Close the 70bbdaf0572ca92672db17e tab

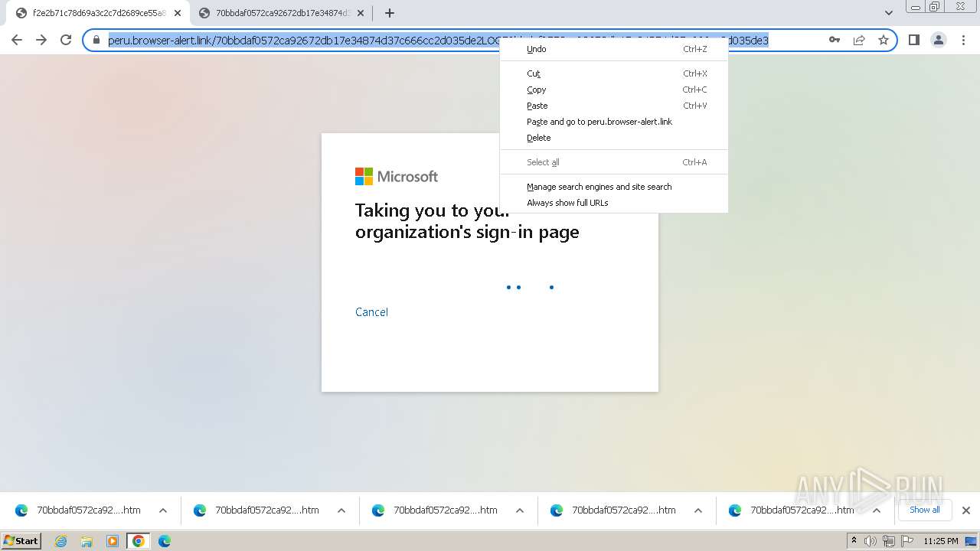[361, 13]
